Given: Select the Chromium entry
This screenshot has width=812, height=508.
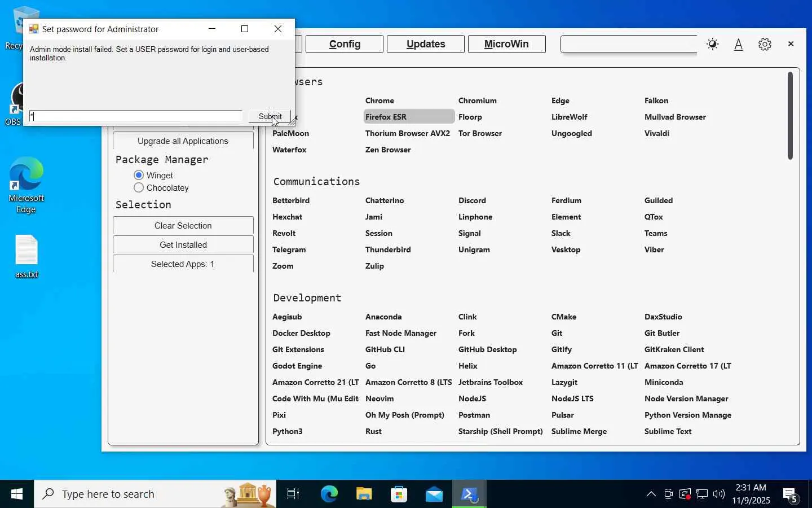Looking at the screenshot, I should coord(478,100).
